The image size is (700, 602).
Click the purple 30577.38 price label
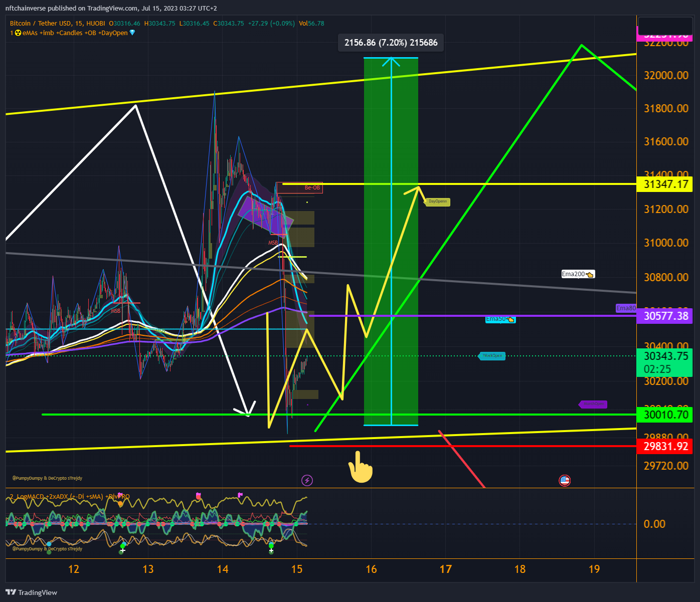point(664,316)
